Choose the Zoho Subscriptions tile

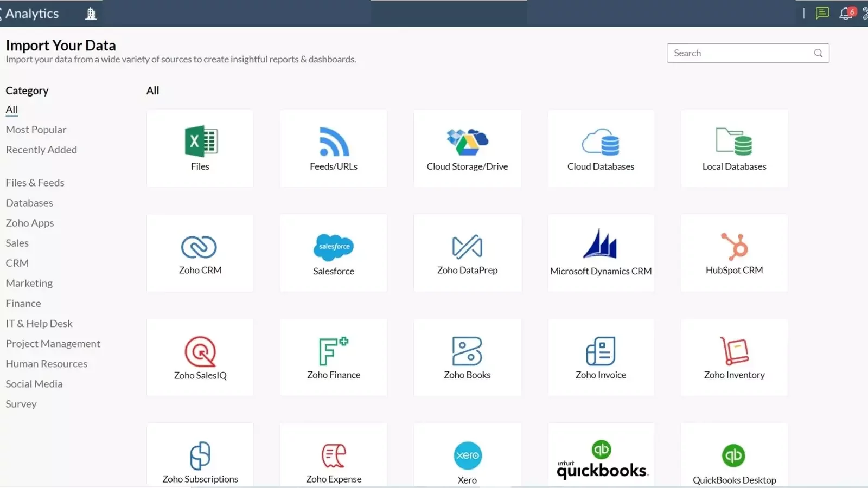[200, 455]
